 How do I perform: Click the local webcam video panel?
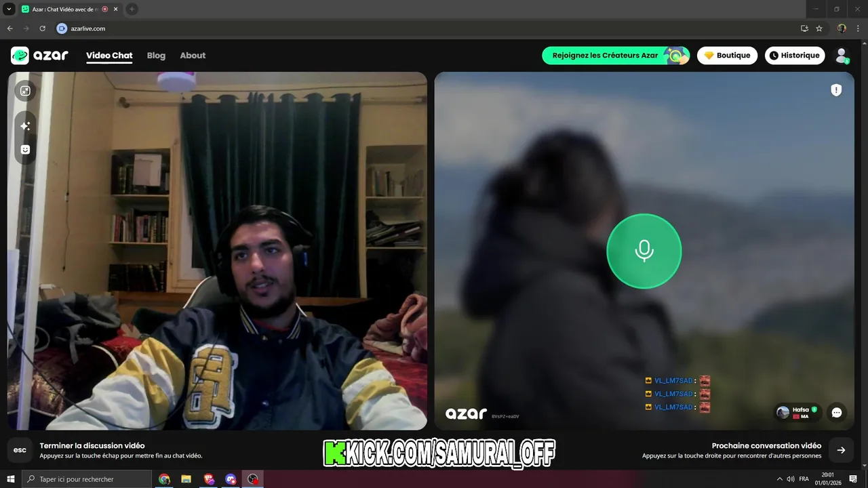coord(217,251)
